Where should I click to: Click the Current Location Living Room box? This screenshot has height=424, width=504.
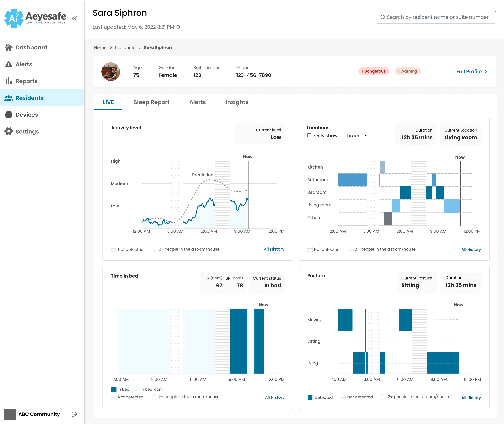[x=460, y=134]
